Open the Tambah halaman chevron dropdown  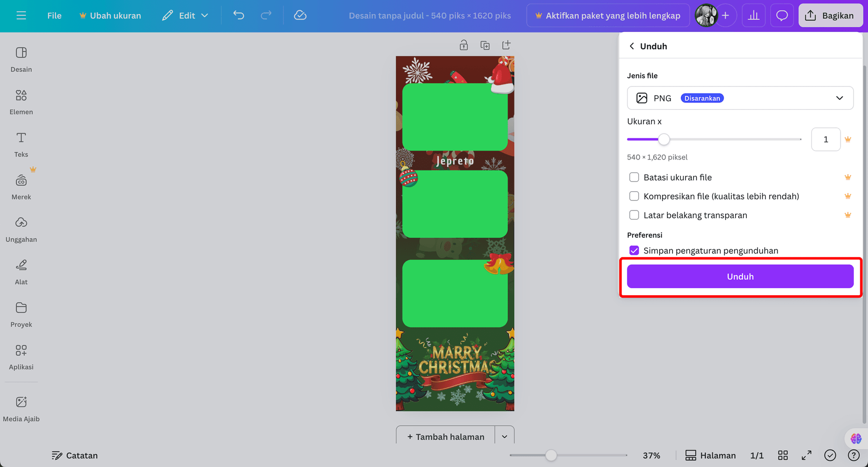[x=504, y=436]
